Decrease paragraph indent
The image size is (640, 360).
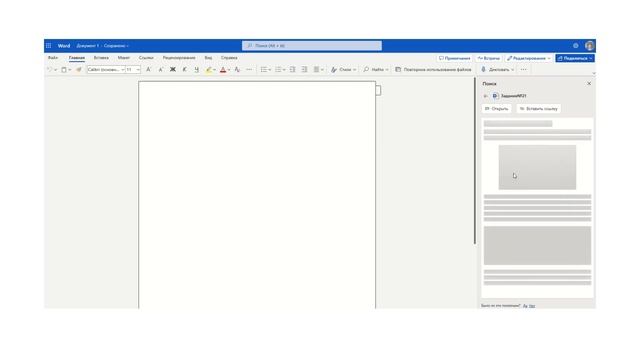(293, 70)
